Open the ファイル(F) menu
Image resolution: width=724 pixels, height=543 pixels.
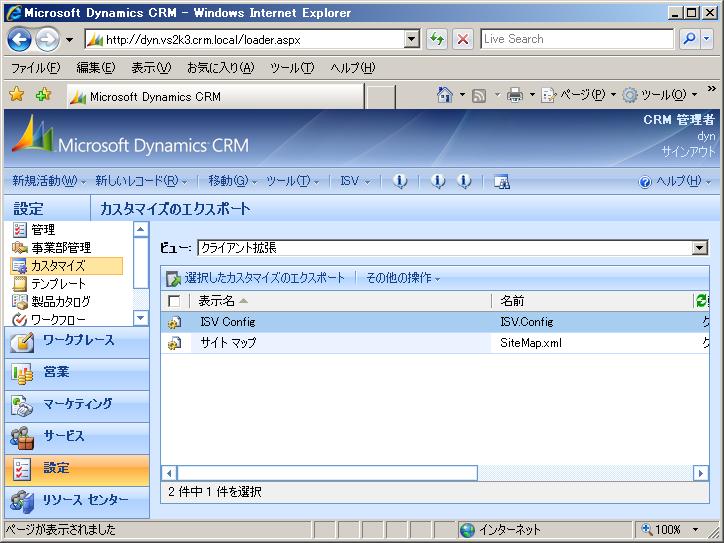click(x=35, y=68)
